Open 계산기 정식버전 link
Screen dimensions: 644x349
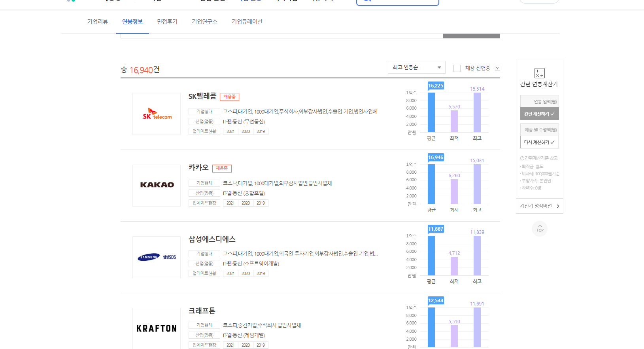(x=539, y=206)
